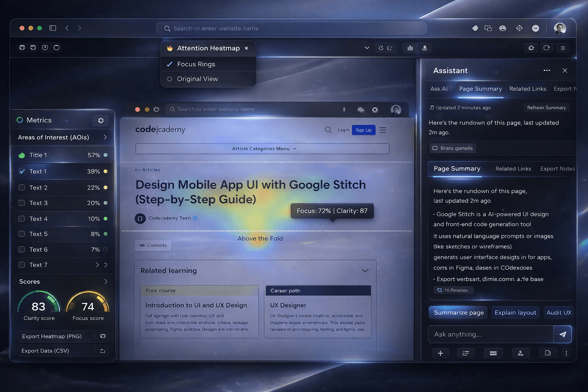Close the Attention Heatmap dropdown
Viewport: 588px width, 392px height.
point(247,48)
